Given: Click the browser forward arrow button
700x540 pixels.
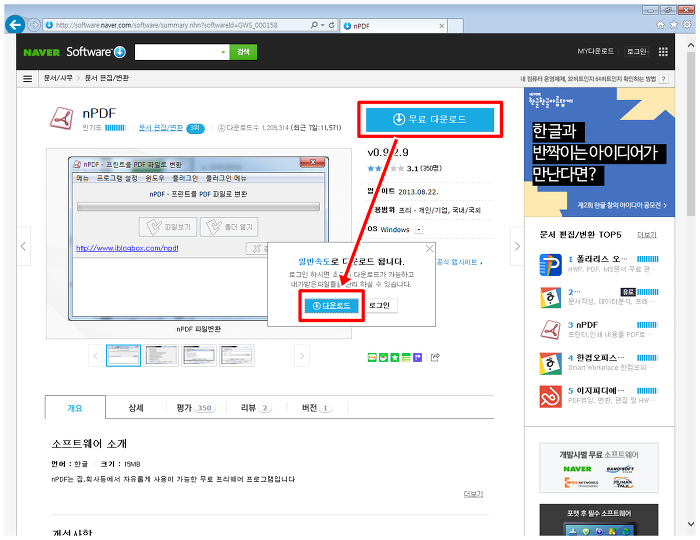Looking at the screenshot, I should pyautogui.click(x=33, y=25).
